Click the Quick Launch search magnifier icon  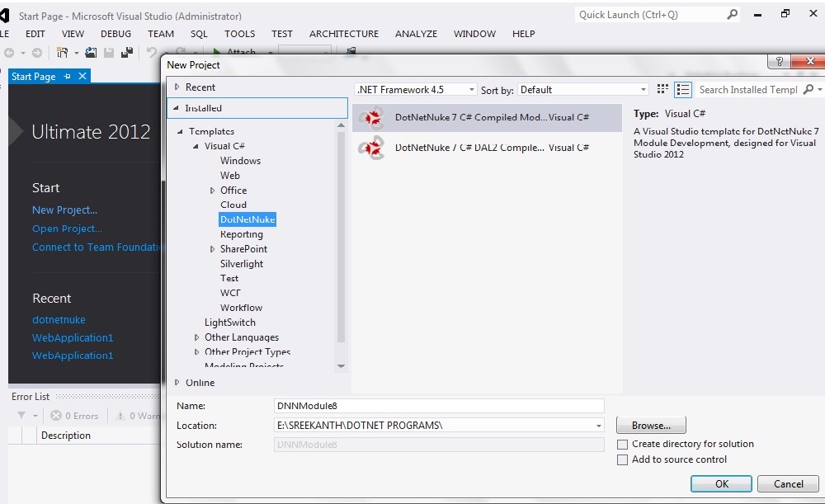pyautogui.click(x=732, y=15)
